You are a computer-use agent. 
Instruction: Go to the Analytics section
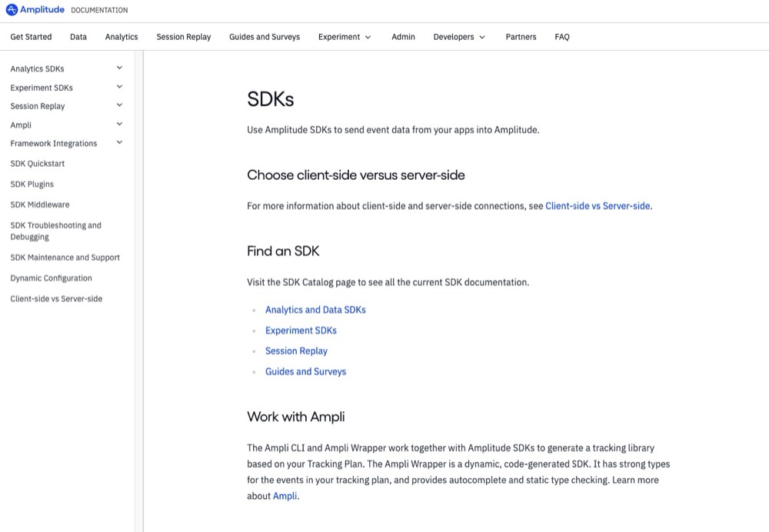(x=121, y=36)
